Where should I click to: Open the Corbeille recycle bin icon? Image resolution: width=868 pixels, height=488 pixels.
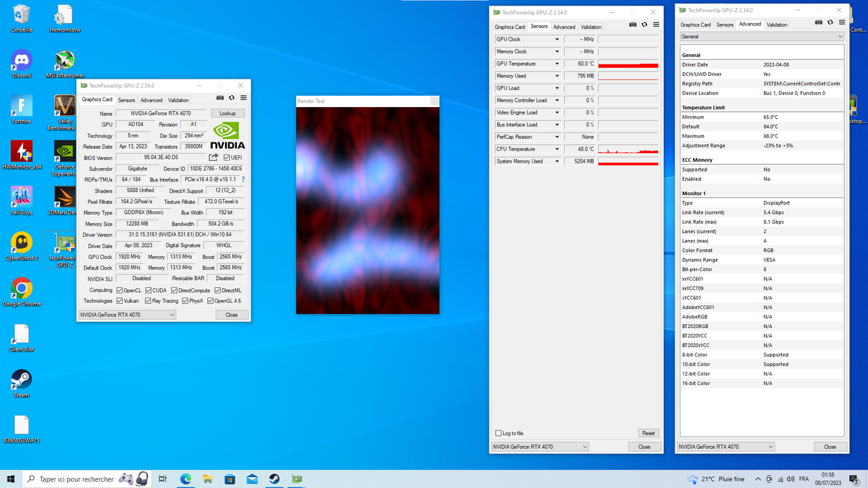pyautogui.click(x=22, y=19)
